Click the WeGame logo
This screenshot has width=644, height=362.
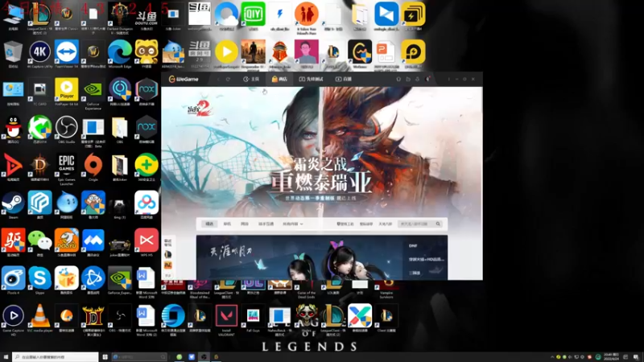[184, 79]
